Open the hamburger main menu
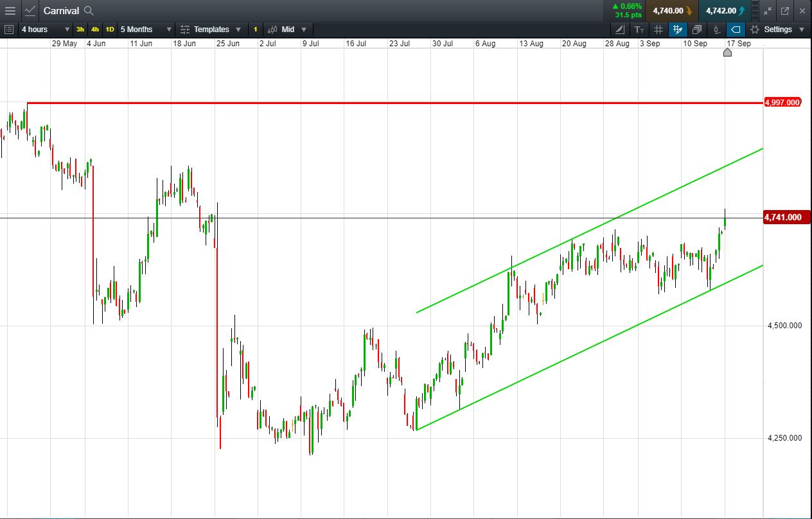Screen dimensions: 812x519 tap(10, 10)
